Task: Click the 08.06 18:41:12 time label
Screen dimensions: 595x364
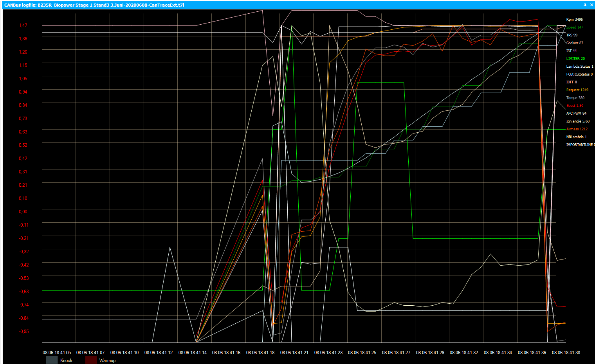Action: (159, 353)
